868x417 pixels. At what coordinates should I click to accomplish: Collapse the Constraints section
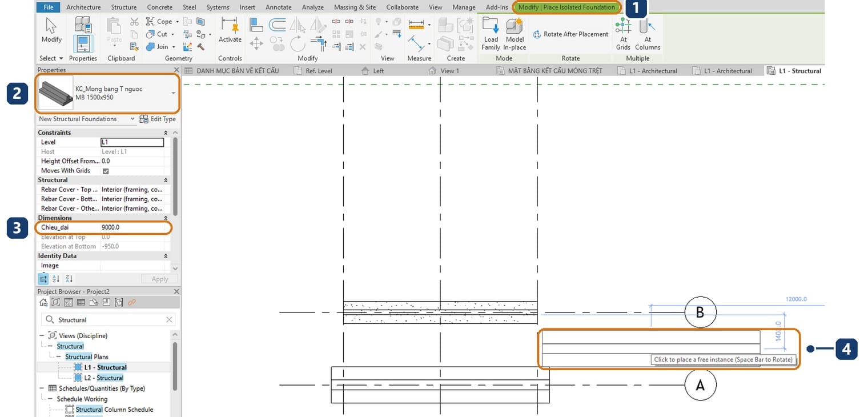(166, 133)
